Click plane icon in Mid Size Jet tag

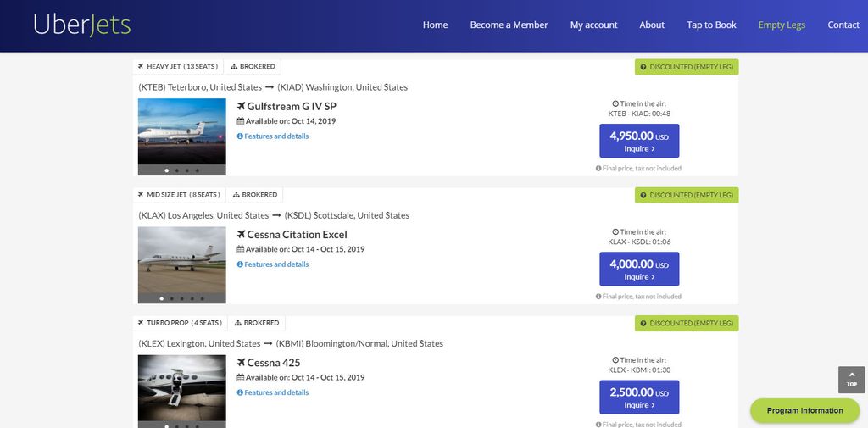click(141, 195)
